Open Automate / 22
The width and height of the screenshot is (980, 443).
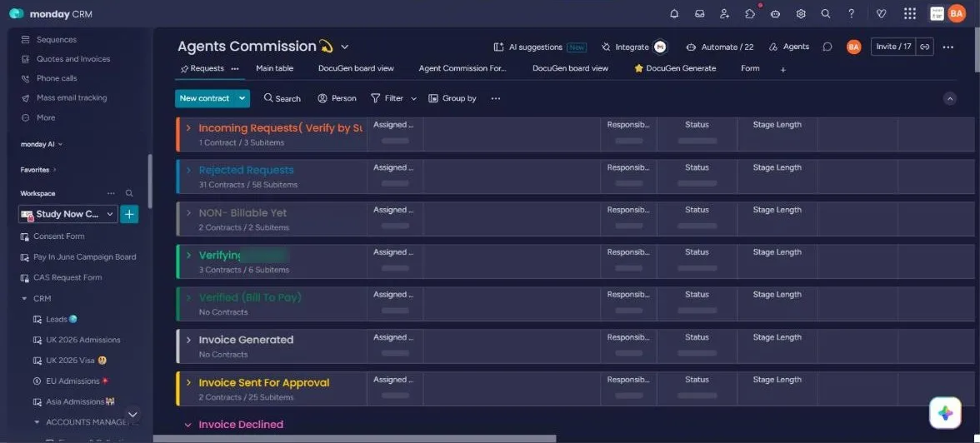[x=719, y=47]
